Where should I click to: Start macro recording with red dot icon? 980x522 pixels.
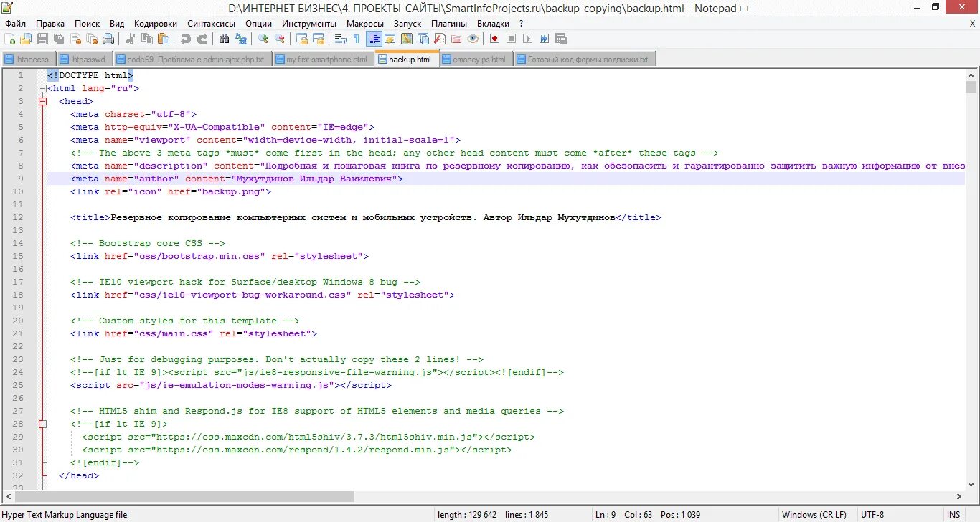pos(494,39)
